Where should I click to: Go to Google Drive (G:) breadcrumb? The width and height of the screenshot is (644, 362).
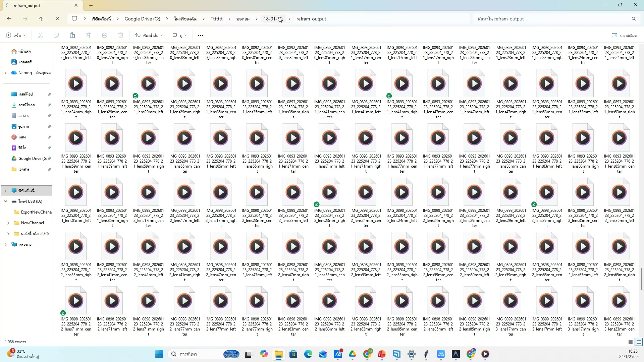click(142, 19)
